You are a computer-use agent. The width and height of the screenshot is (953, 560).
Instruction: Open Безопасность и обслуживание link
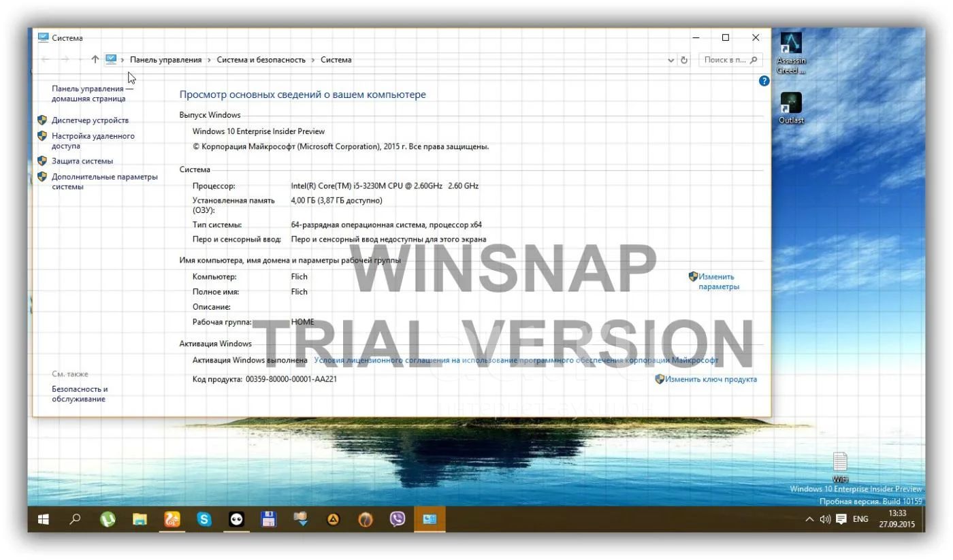click(x=80, y=394)
